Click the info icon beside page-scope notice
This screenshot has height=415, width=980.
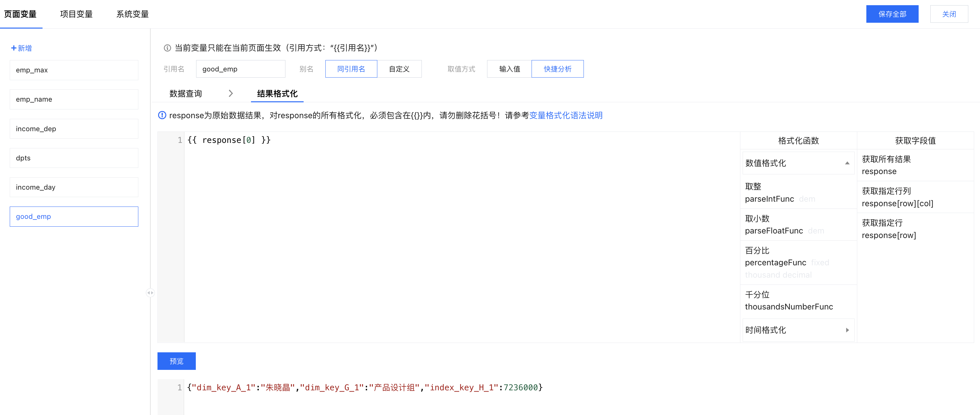click(167, 48)
